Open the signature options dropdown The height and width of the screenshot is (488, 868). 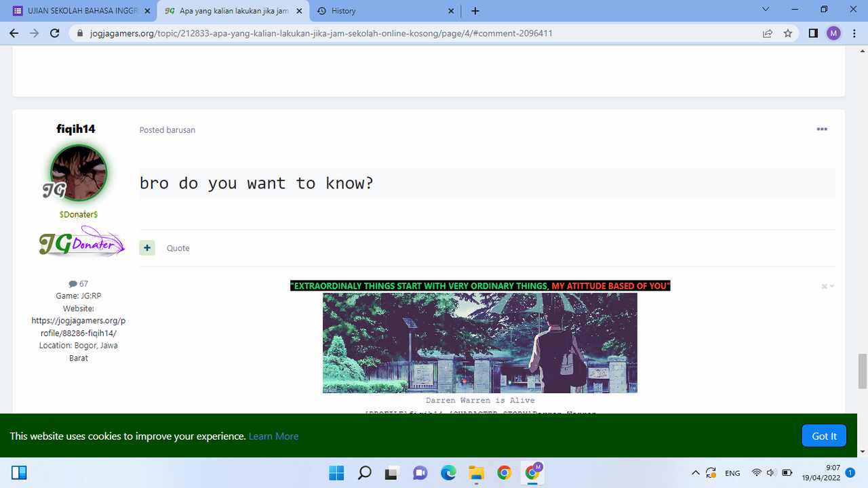click(827, 287)
